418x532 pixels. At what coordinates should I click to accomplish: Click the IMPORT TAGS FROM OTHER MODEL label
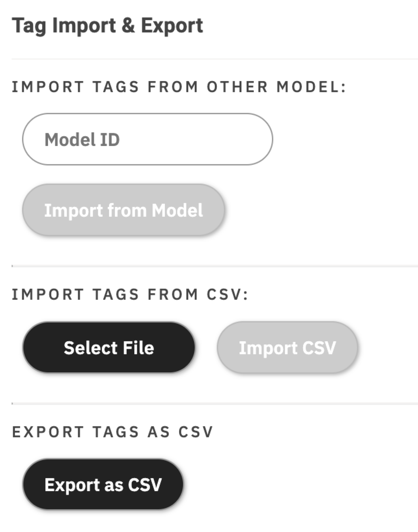(x=178, y=86)
